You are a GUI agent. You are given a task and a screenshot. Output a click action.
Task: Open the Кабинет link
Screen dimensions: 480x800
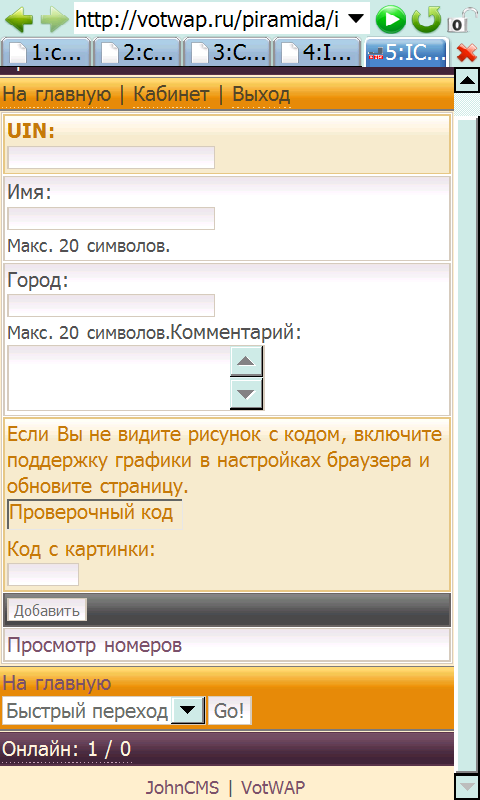(x=171, y=94)
